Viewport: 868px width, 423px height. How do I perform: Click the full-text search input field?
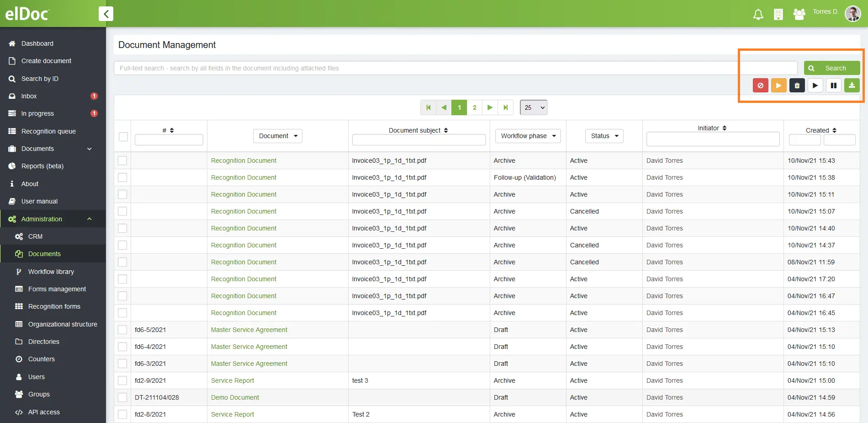tap(455, 68)
